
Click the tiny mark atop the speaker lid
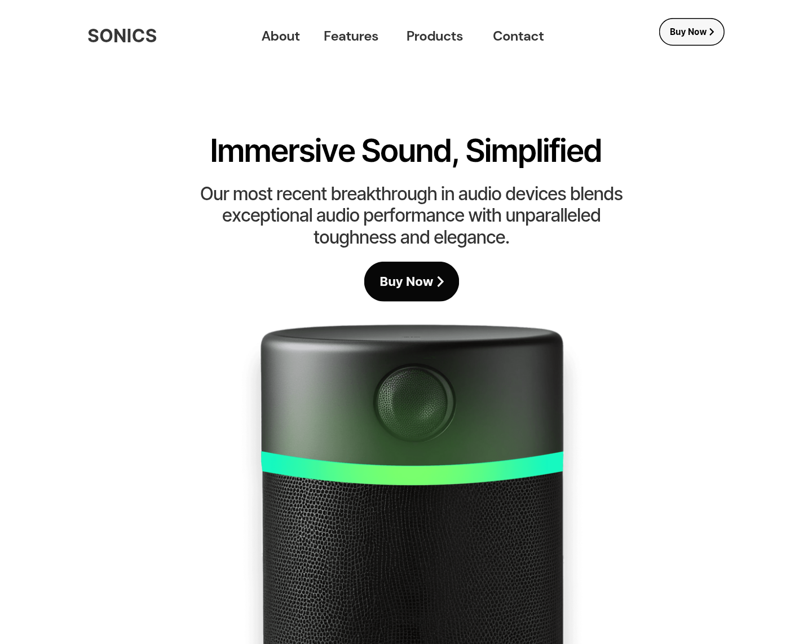click(412, 337)
